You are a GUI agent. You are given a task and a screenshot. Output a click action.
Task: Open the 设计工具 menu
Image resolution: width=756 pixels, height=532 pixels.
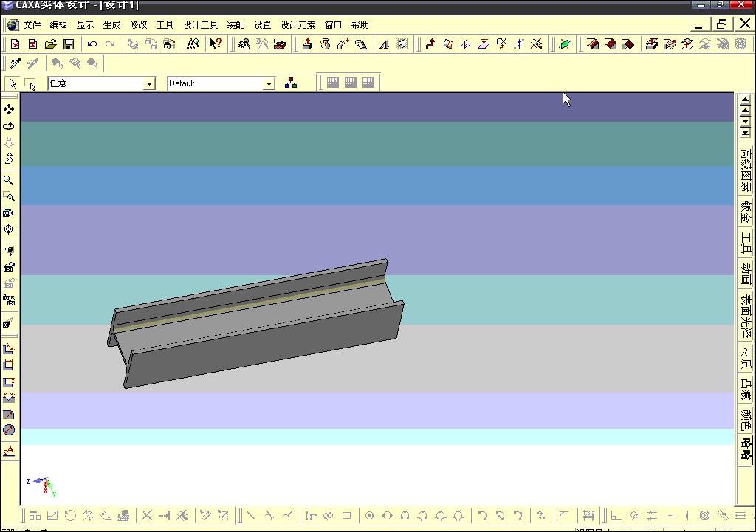pos(201,25)
